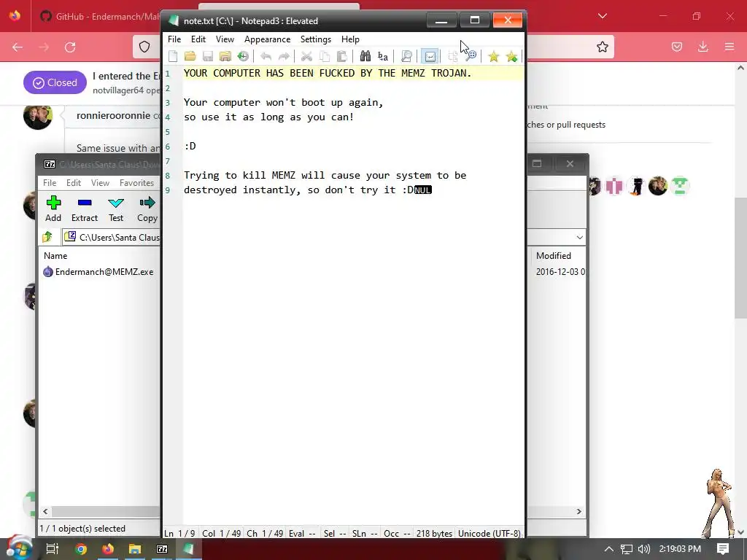Click the Extract button in 7-Zip
747x560 pixels.
85,209
